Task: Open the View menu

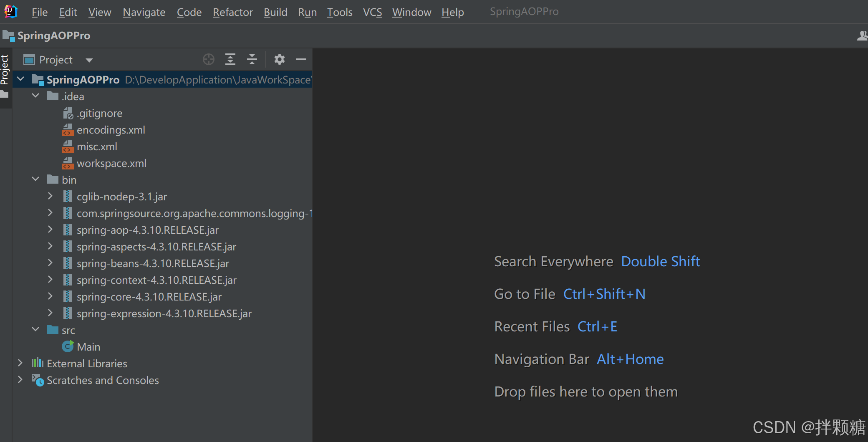Action: coord(100,13)
